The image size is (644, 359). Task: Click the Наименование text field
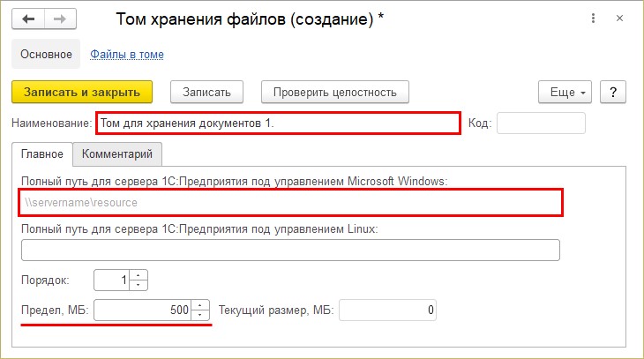278,123
